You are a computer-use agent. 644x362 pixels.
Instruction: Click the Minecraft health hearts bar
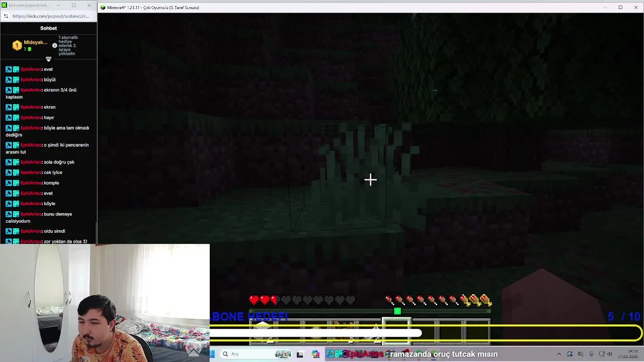click(302, 300)
